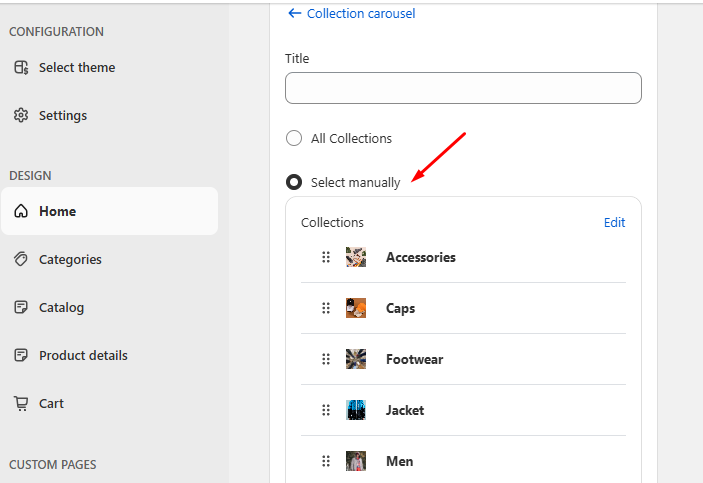Click the back arrow beside Collection carousel
The height and width of the screenshot is (483, 703).
point(295,13)
